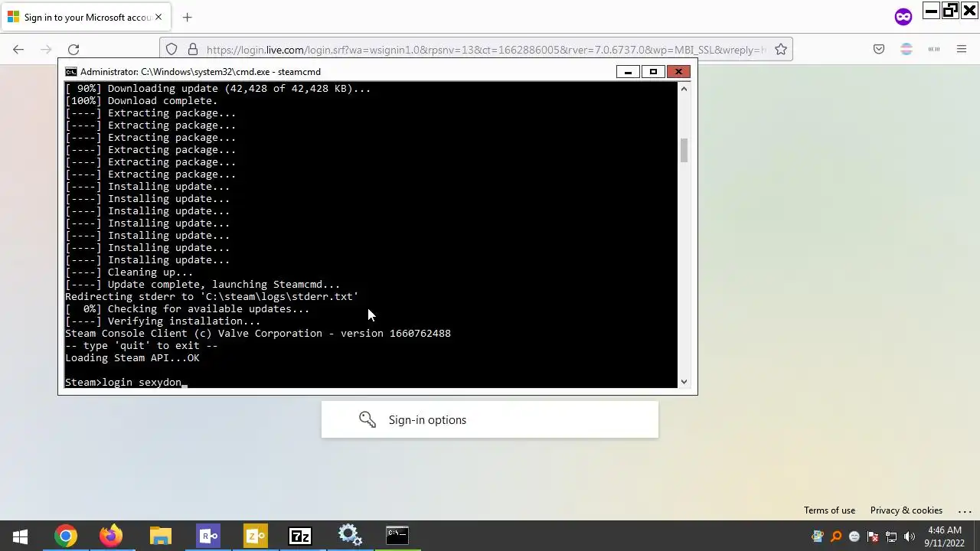Switch to Firefox in the taskbar
980x551 pixels.
[111, 536]
